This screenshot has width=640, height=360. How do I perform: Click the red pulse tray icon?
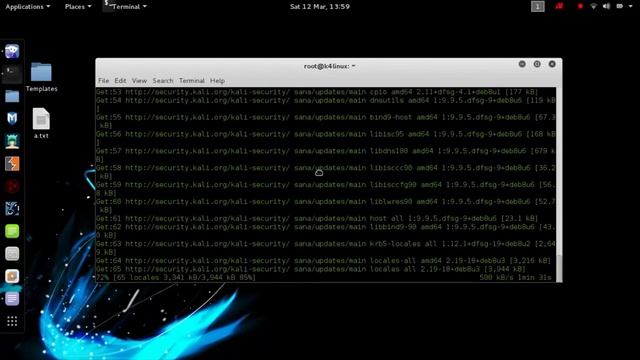click(559, 7)
